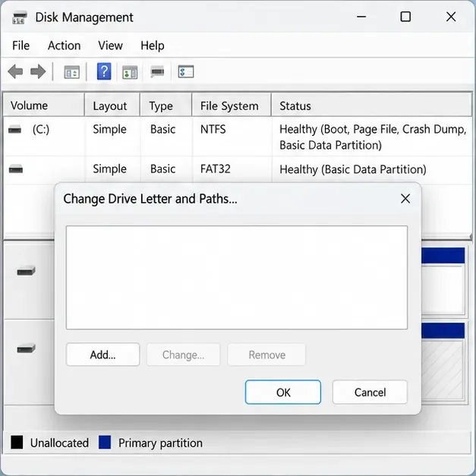The height and width of the screenshot is (476, 476).
Task: Click the Add... button in the dialog
Action: click(x=102, y=355)
